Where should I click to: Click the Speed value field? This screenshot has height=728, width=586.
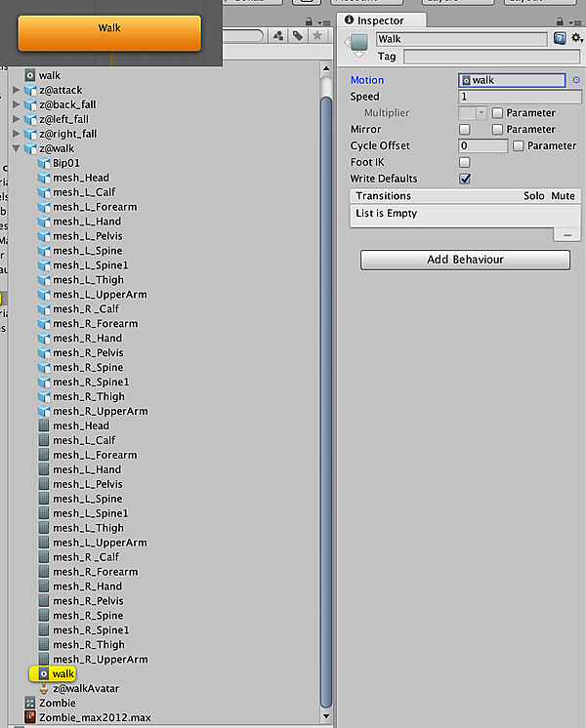click(520, 97)
